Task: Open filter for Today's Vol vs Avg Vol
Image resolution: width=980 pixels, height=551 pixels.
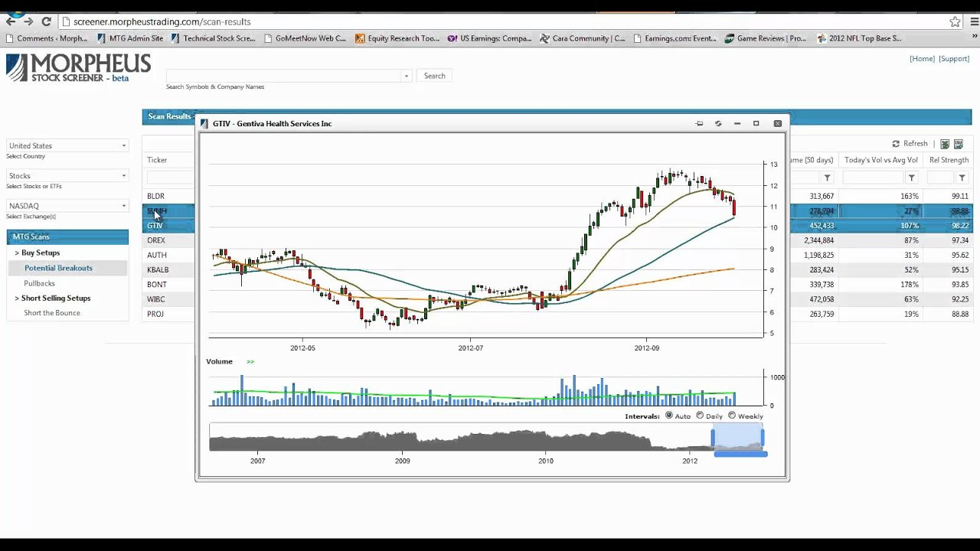Action: (x=911, y=178)
